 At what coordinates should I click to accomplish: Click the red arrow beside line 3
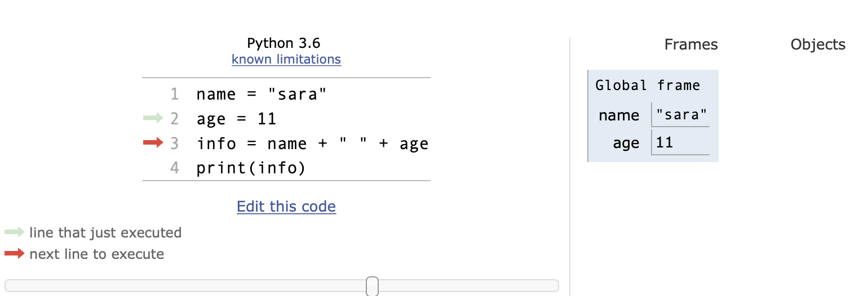click(153, 143)
